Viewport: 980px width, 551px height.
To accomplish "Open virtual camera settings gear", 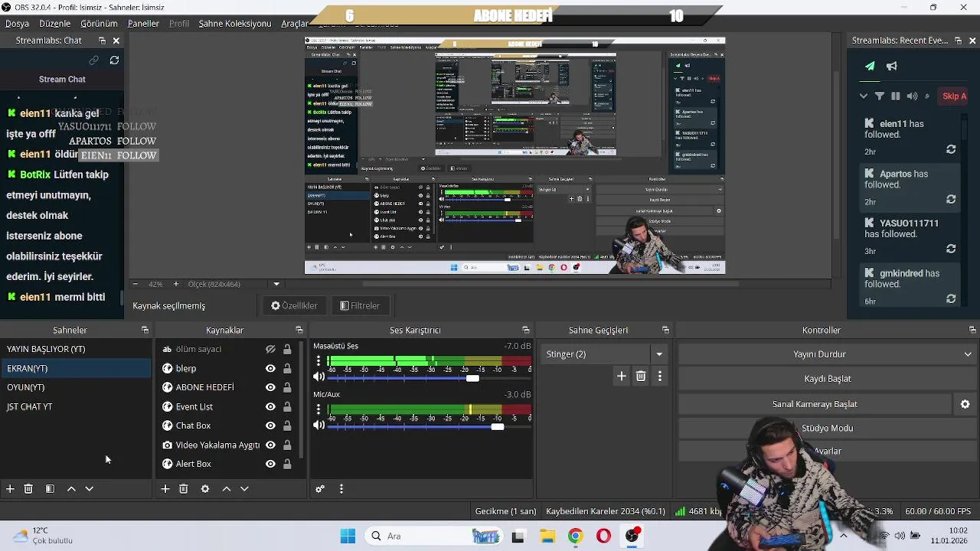I will tap(965, 404).
